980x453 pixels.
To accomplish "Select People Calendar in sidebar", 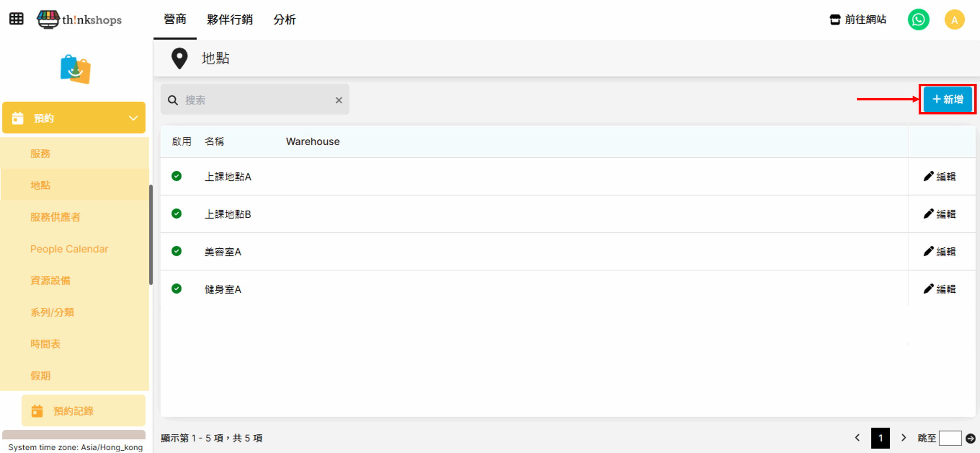I will (69, 249).
